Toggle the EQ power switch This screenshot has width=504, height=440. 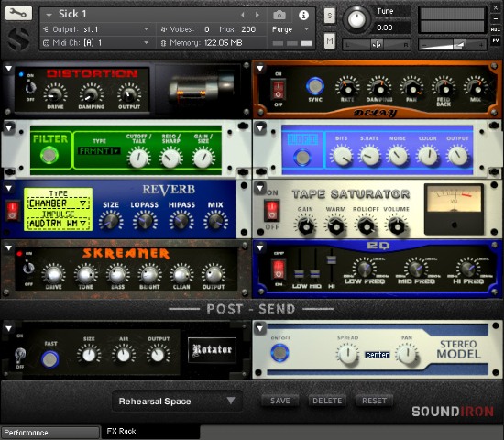click(279, 269)
